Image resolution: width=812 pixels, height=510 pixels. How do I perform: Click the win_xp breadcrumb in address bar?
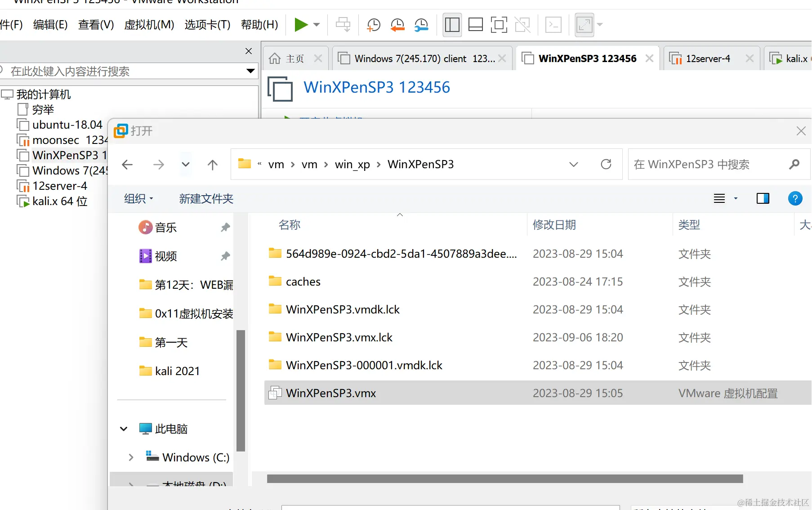352,165
